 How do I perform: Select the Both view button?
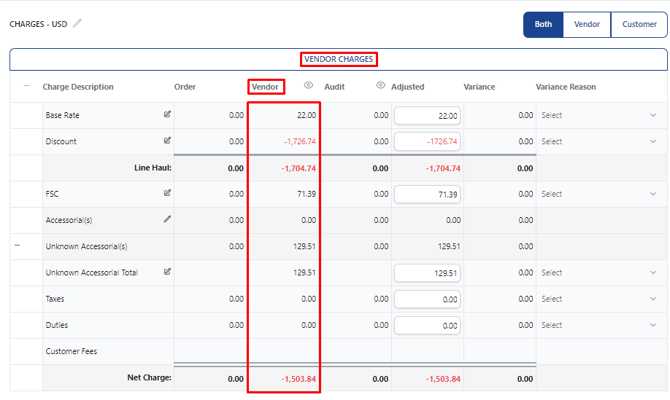tap(543, 24)
